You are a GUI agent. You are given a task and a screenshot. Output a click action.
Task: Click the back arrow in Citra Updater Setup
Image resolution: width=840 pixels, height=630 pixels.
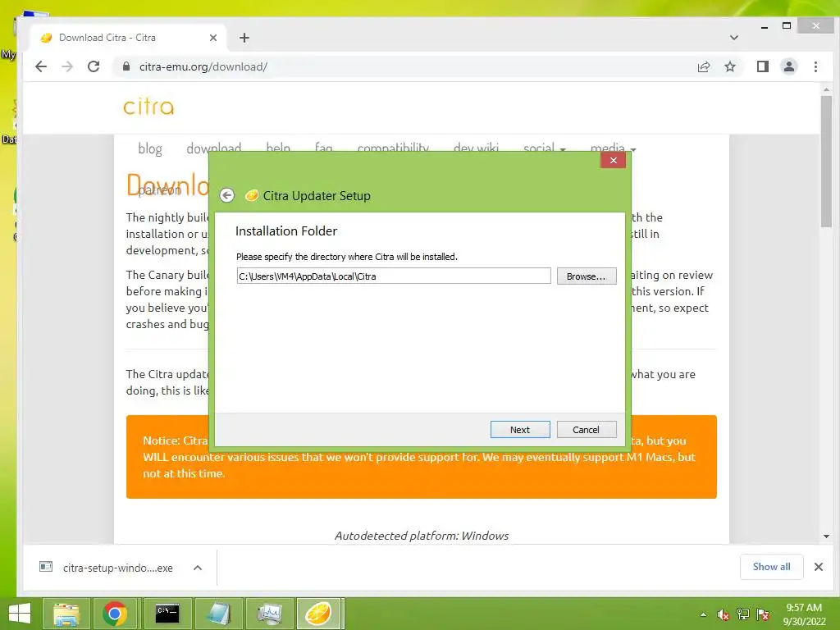(x=227, y=195)
